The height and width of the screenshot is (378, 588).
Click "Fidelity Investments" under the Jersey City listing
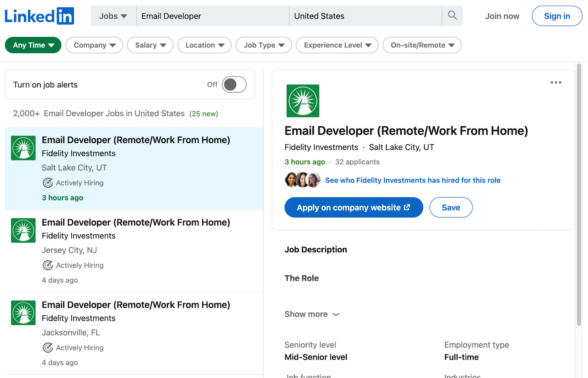(79, 236)
